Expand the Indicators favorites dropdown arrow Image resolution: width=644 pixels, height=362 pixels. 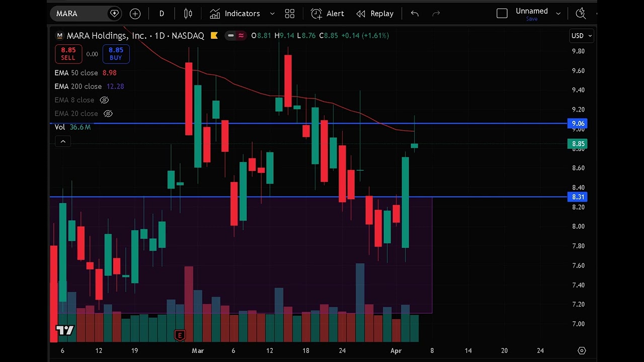point(272,14)
